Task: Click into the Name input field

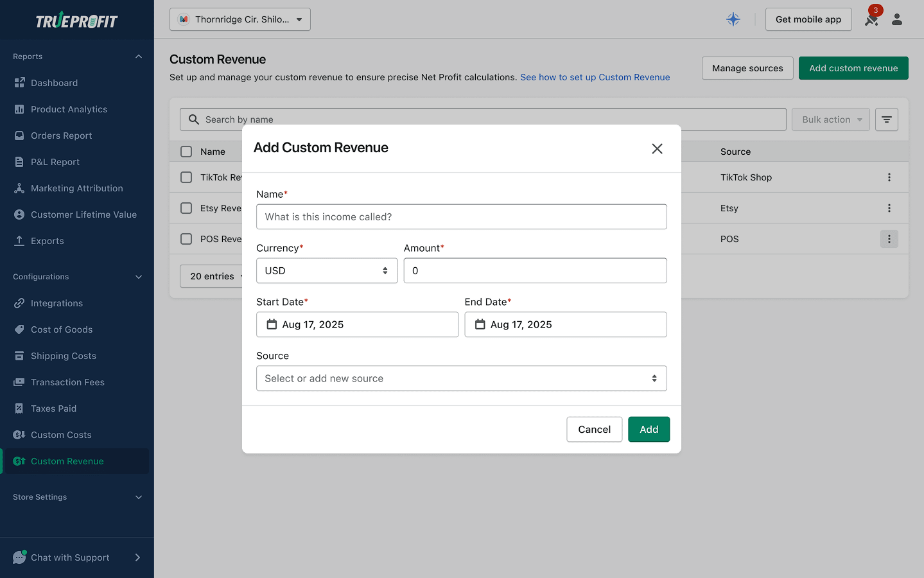Action: click(461, 217)
